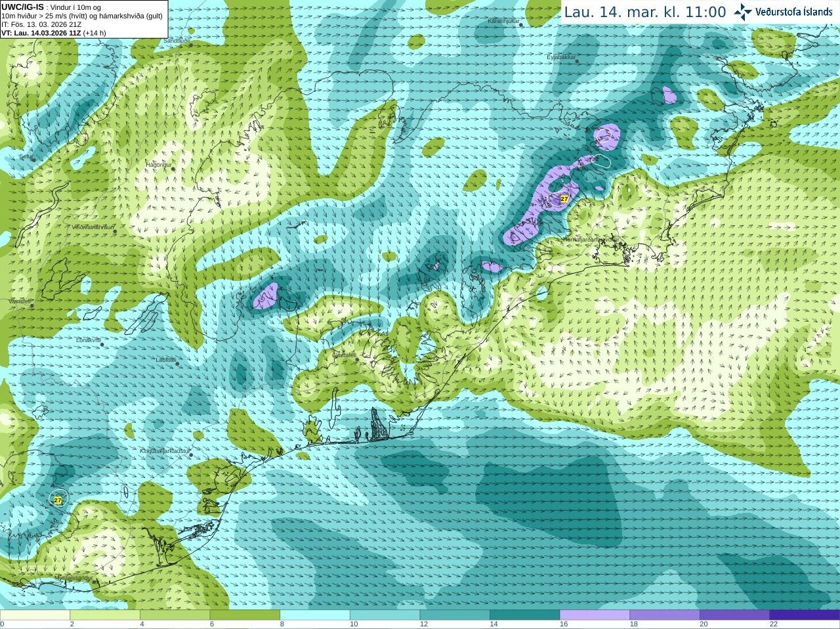The height and width of the screenshot is (629, 840).
Task: Click the white gust contour east of Eyjabakkar
Action: coord(602,160)
